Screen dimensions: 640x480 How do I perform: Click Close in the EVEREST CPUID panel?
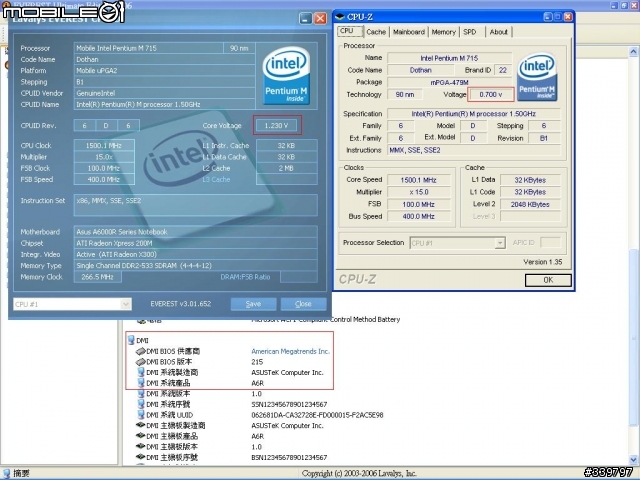[x=303, y=304]
